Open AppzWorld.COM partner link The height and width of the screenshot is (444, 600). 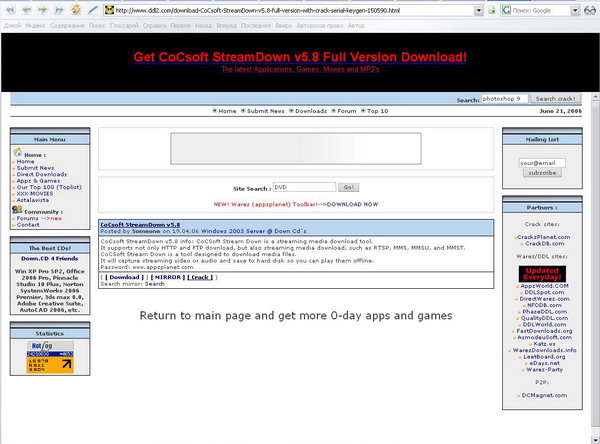click(545, 286)
